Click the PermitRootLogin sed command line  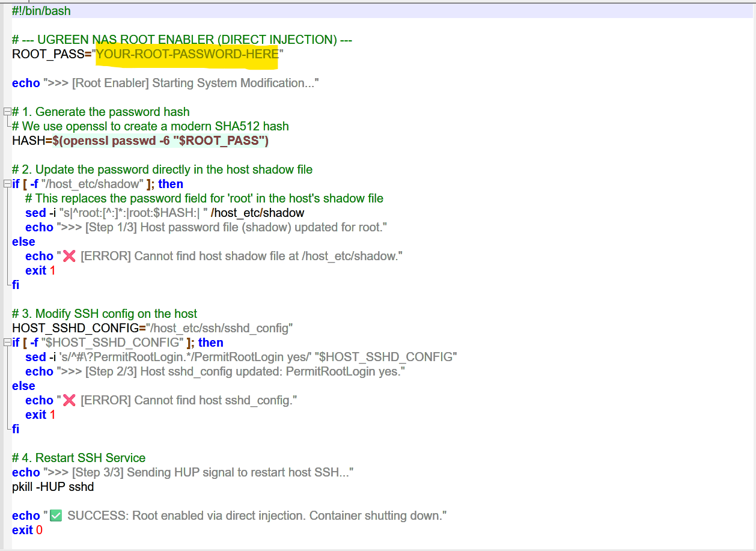[240, 357]
